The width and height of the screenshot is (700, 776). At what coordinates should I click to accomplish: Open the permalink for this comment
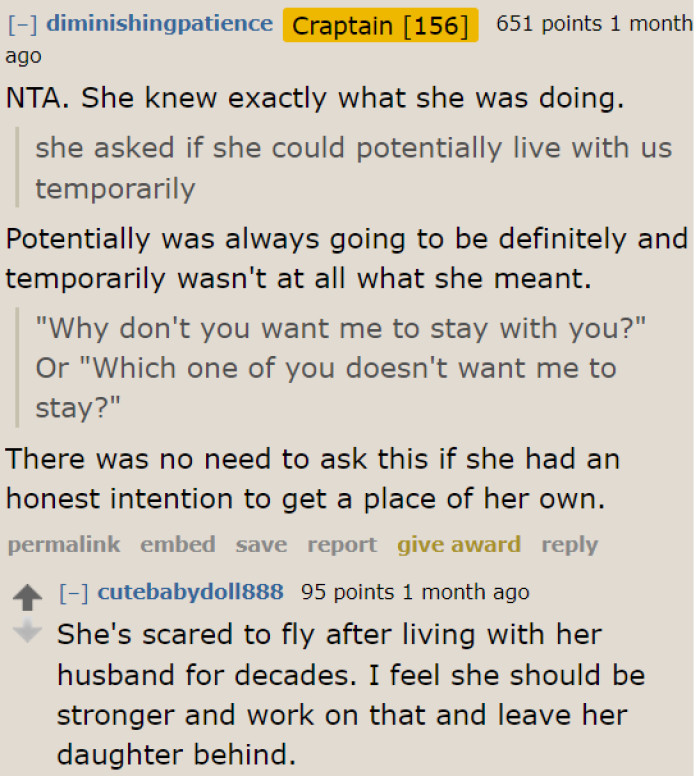(64, 545)
